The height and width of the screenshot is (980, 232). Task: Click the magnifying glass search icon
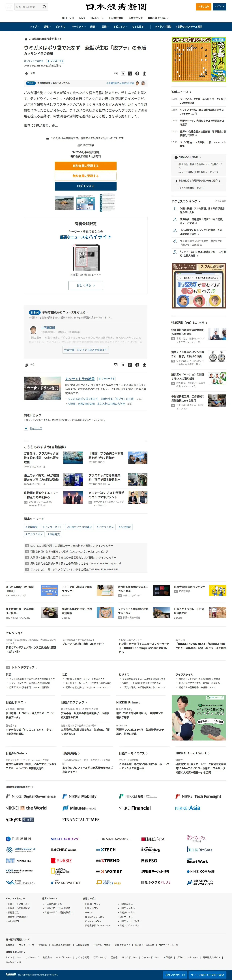pyautogui.click(x=44, y=7)
